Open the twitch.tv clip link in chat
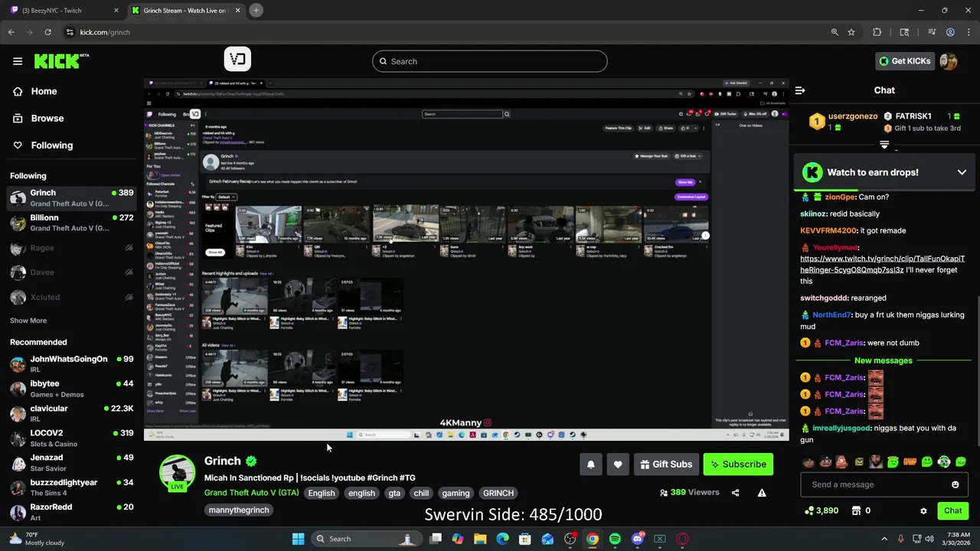The width and height of the screenshot is (980, 551). [x=882, y=264]
